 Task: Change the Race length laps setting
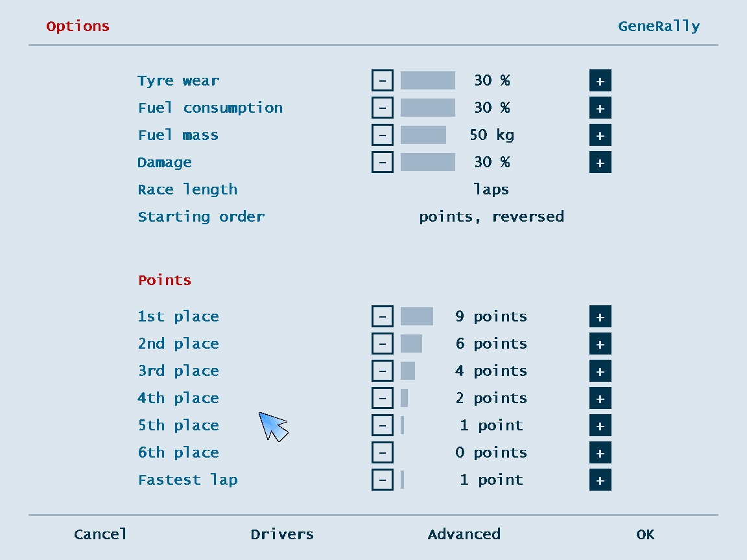click(491, 189)
